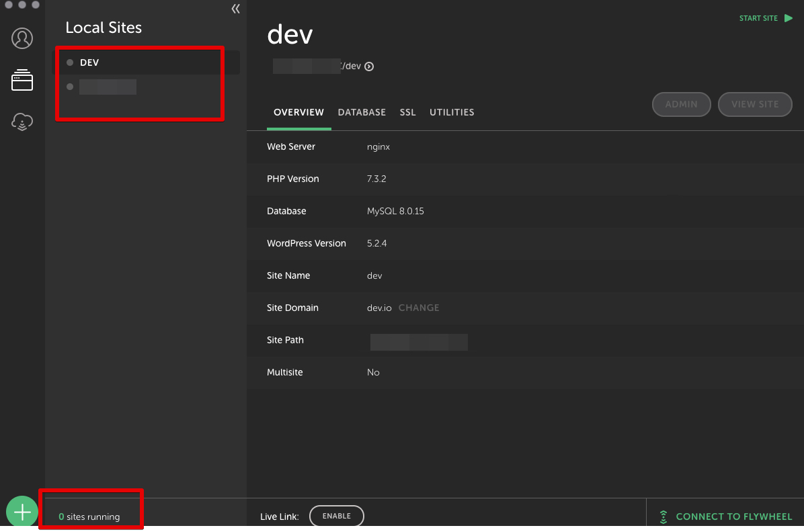Click the Multisite 'No' value
Image resolution: width=804 pixels, height=532 pixels.
373,373
